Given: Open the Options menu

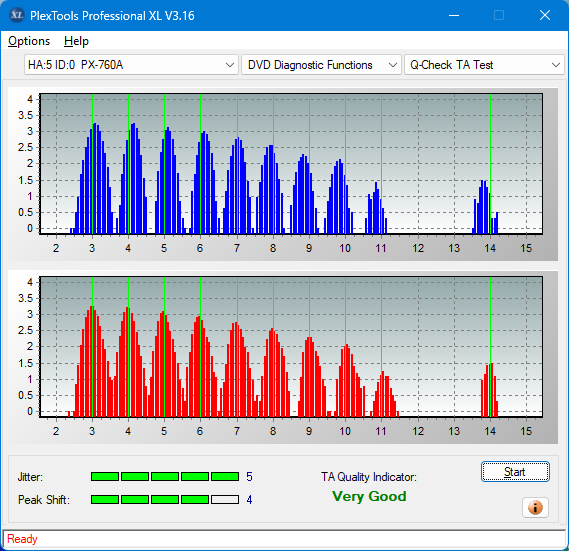Looking at the screenshot, I should (29, 41).
